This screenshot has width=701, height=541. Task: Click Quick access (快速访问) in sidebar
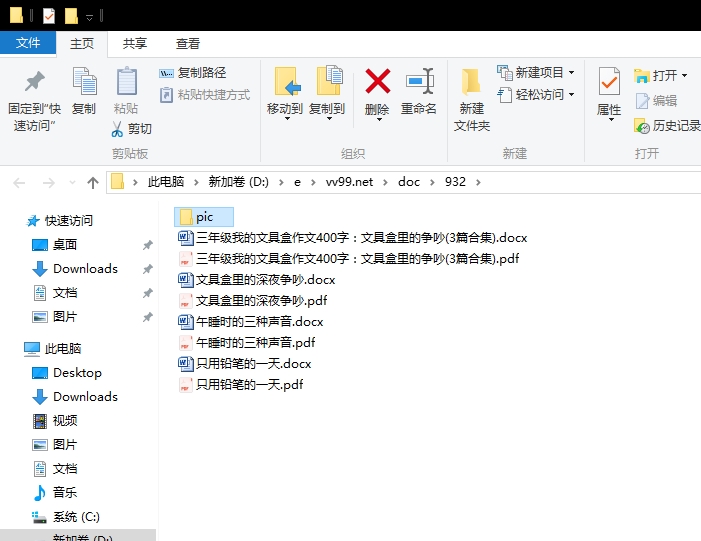[x=60, y=220]
